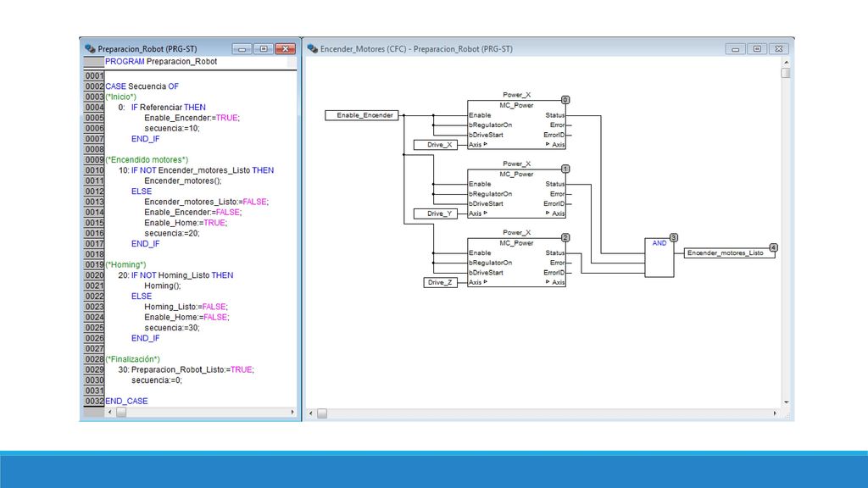868x488 pixels.
Task: Click the 'IF NOT Encender_motores_Listo THEN' line
Action: tap(203, 170)
